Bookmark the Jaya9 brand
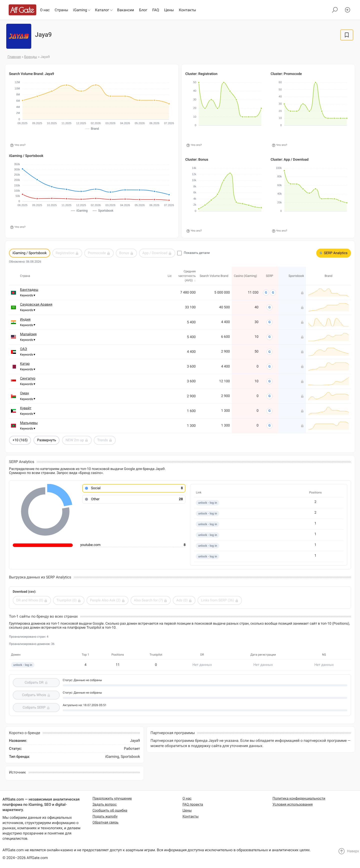 click(346, 35)
